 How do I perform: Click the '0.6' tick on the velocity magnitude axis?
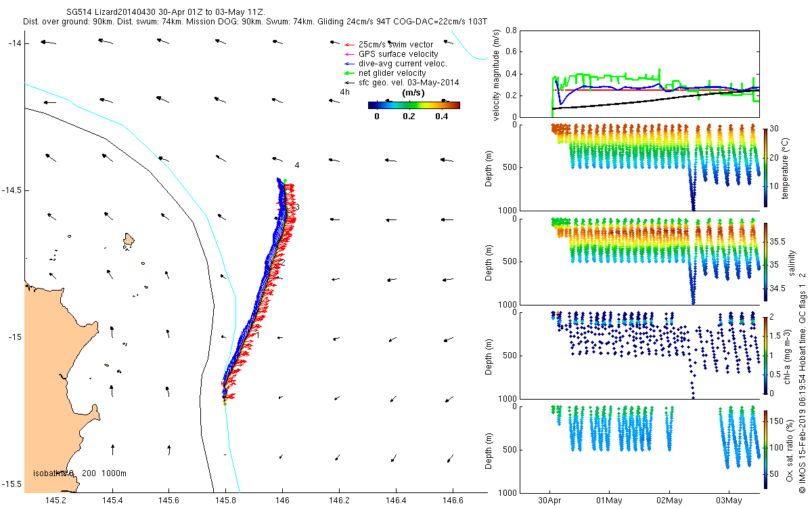(x=510, y=52)
